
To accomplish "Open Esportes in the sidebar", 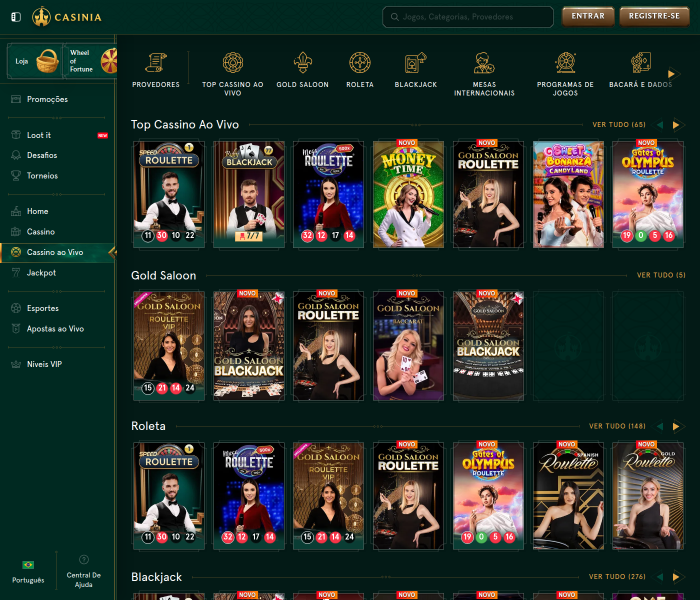I will (56, 308).
